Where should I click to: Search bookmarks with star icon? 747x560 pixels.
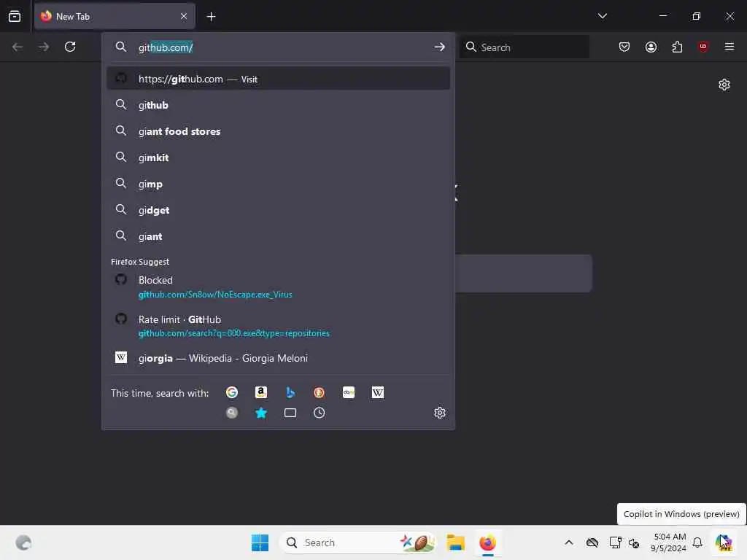[261, 413]
